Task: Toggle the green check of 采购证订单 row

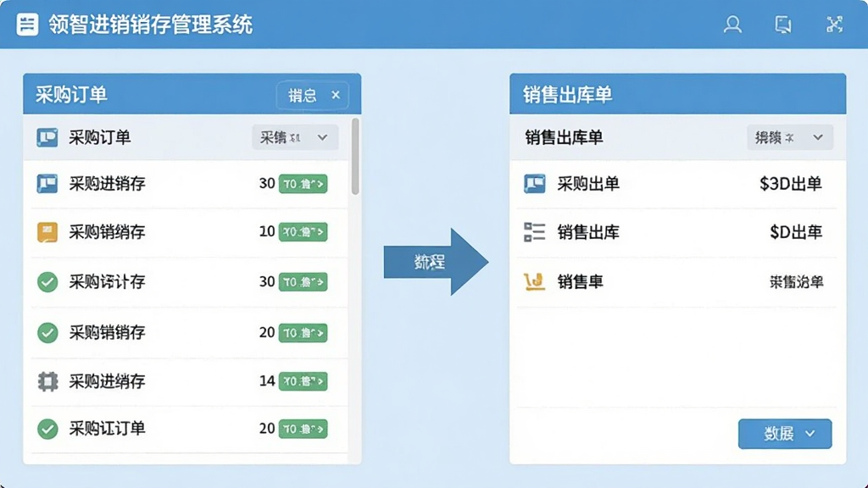Action: click(47, 429)
